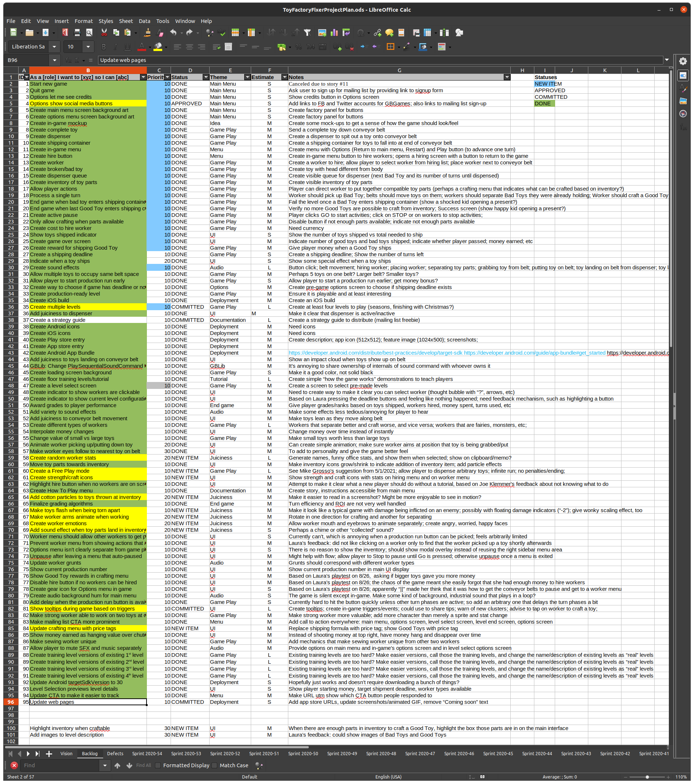694x784 pixels.
Task: Click the Insert hyperlink icon
Action: point(378,32)
